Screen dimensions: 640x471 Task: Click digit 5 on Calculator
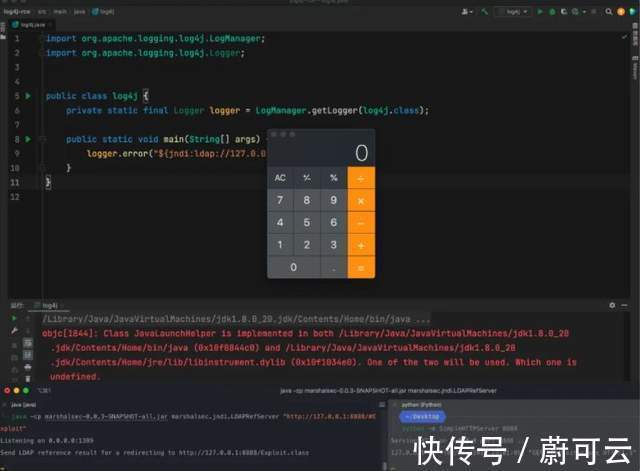[307, 223]
